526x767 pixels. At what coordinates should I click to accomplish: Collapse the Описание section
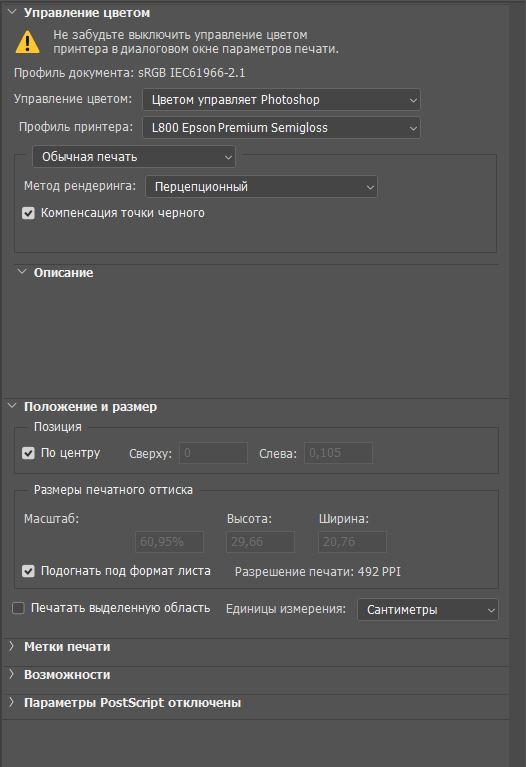[22, 271]
